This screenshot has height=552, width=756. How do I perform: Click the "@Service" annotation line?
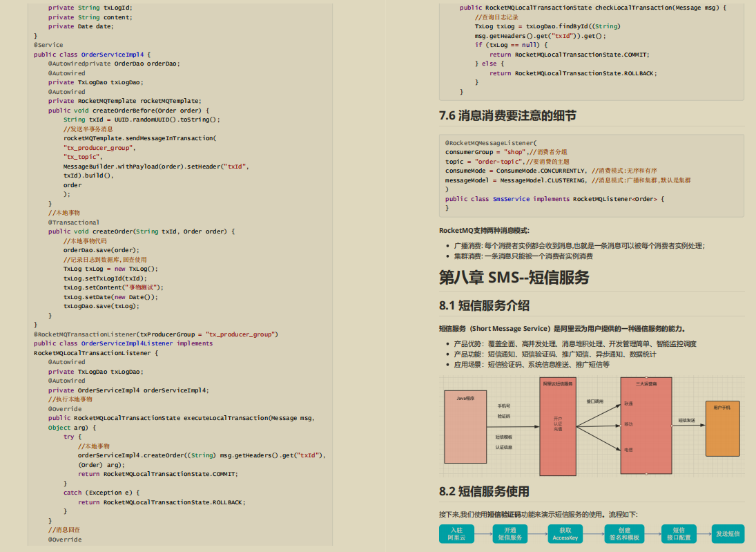tap(48, 45)
